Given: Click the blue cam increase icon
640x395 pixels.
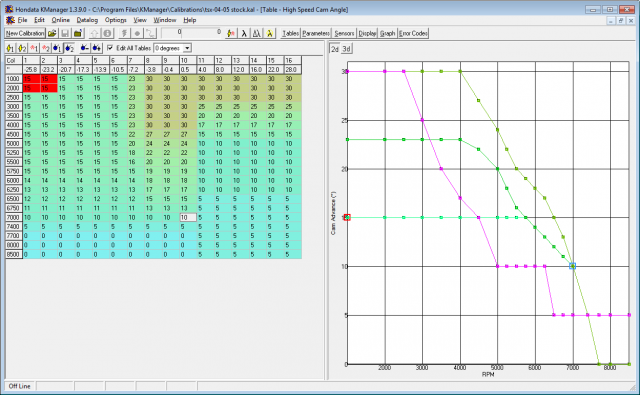Looking at the screenshot, I should pyautogui.click(x=96, y=48).
